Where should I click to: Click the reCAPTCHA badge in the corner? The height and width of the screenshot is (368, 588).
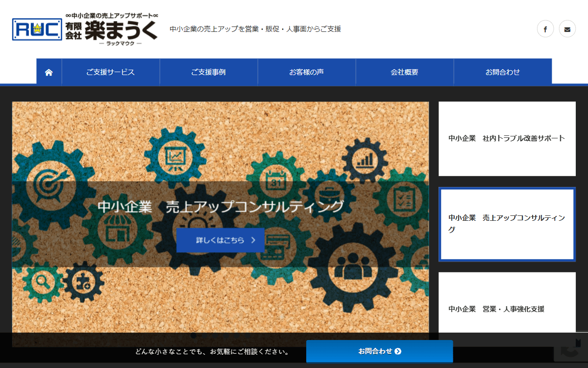571,347
